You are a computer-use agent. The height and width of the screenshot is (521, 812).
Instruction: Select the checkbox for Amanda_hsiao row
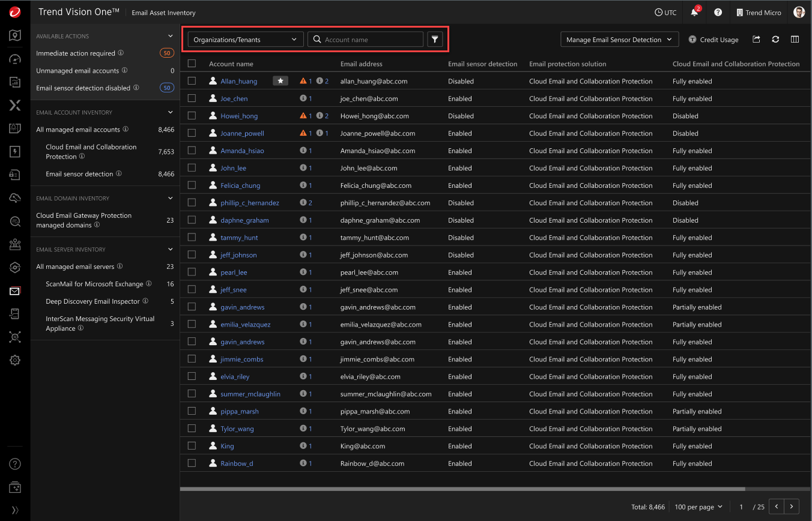[192, 151]
